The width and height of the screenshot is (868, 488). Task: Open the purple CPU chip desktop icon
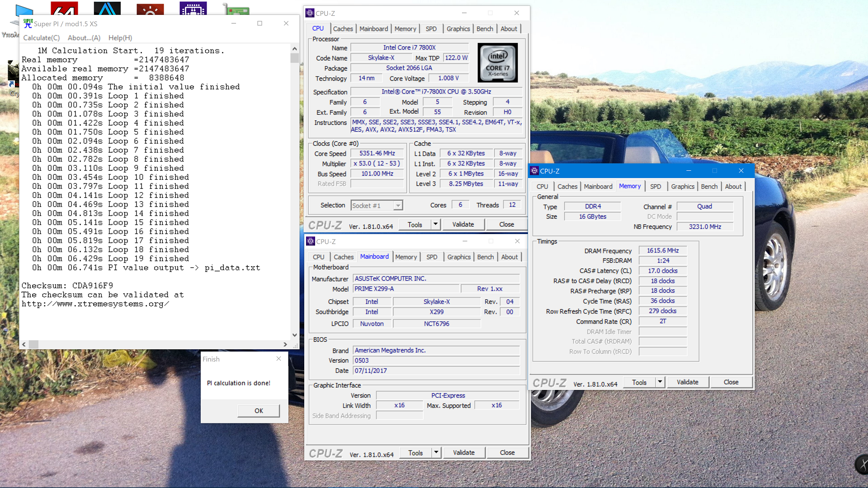(193, 8)
